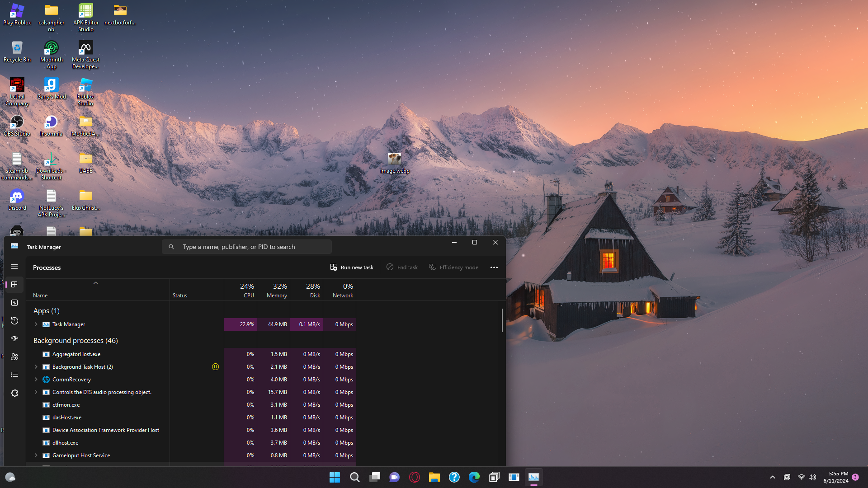The image size is (868, 488).
Task: Click the Task Manager search field
Action: pyautogui.click(x=247, y=247)
